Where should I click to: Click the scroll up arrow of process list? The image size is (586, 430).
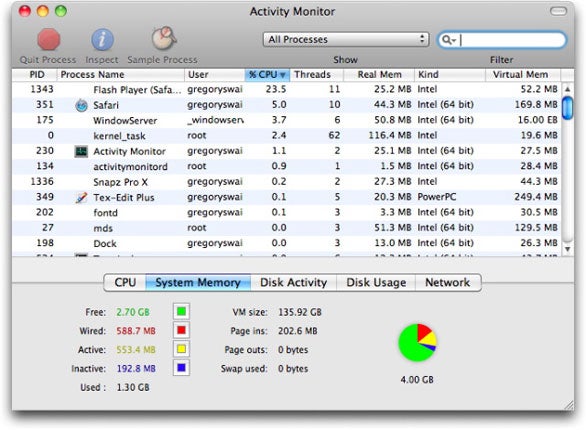click(567, 89)
